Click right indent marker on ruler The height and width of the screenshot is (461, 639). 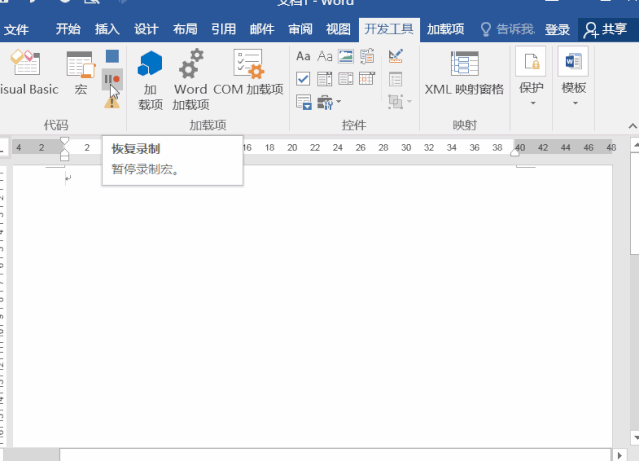coord(515,152)
